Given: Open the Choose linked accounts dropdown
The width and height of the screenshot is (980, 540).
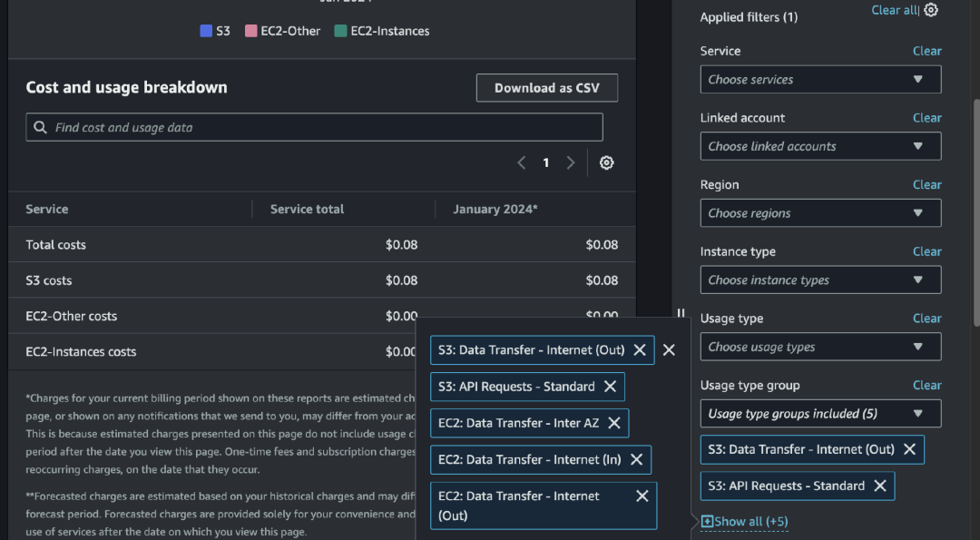Looking at the screenshot, I should tap(820, 146).
